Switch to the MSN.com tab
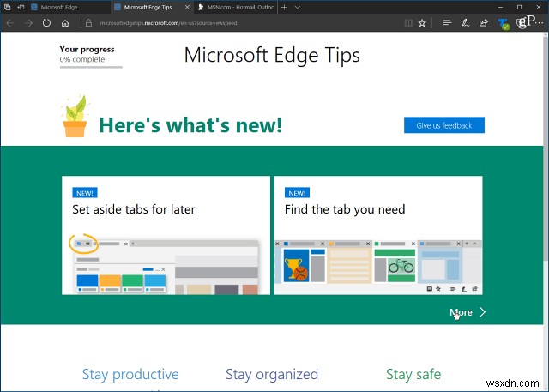 236,7
